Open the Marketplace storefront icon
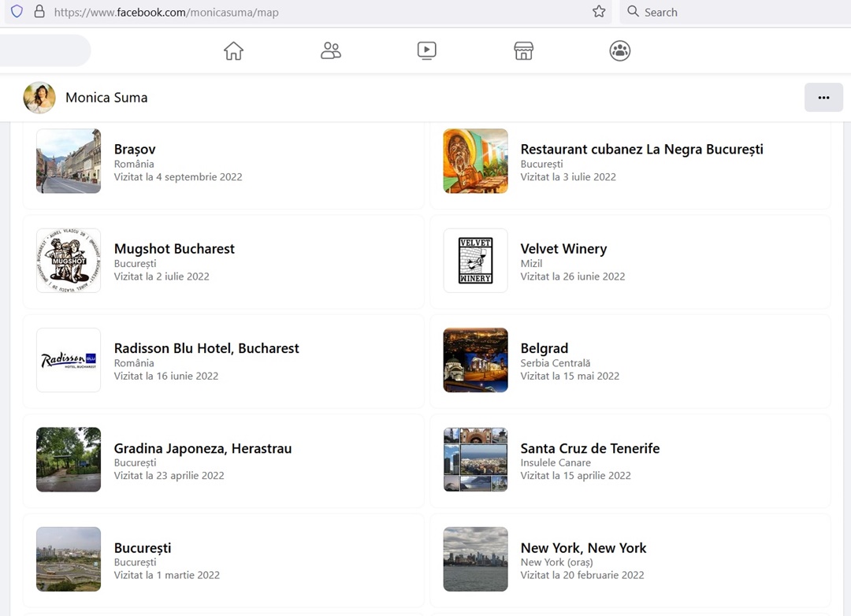851x616 pixels. pos(523,51)
